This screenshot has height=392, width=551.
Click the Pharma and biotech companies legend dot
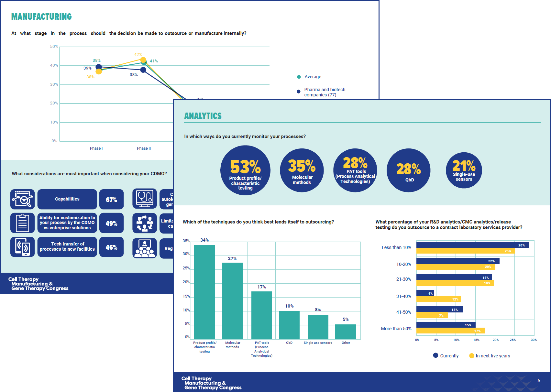click(299, 92)
